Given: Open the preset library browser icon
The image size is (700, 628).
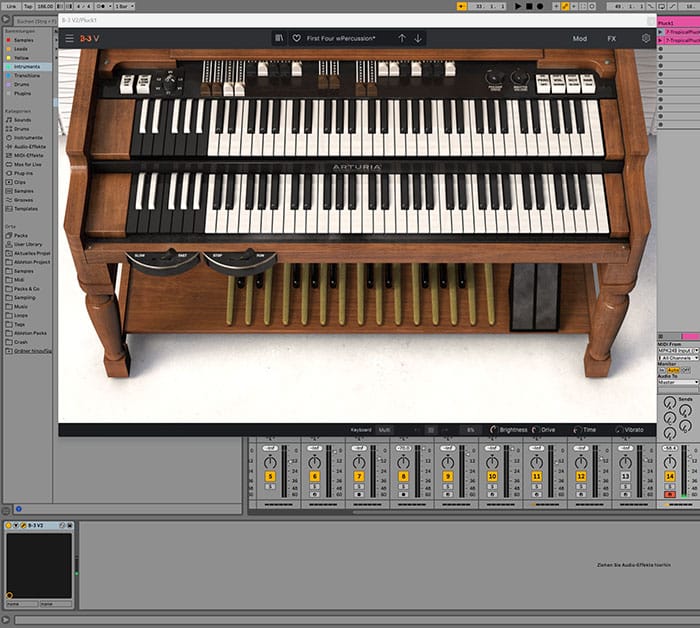Looking at the screenshot, I should (x=279, y=38).
